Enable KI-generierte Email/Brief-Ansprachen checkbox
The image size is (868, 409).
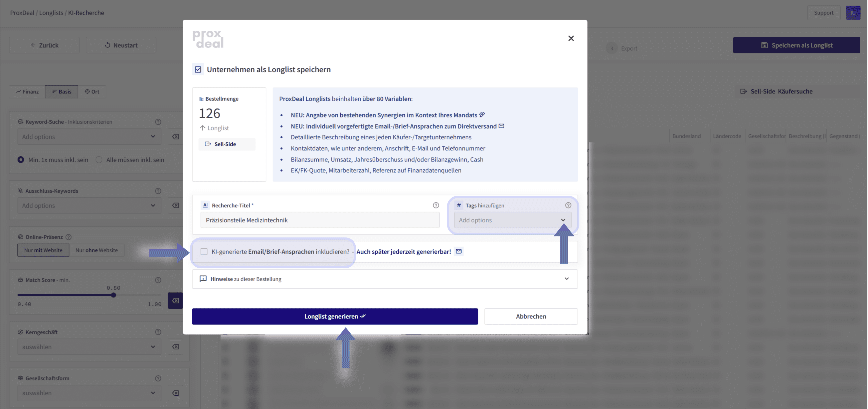204,251
